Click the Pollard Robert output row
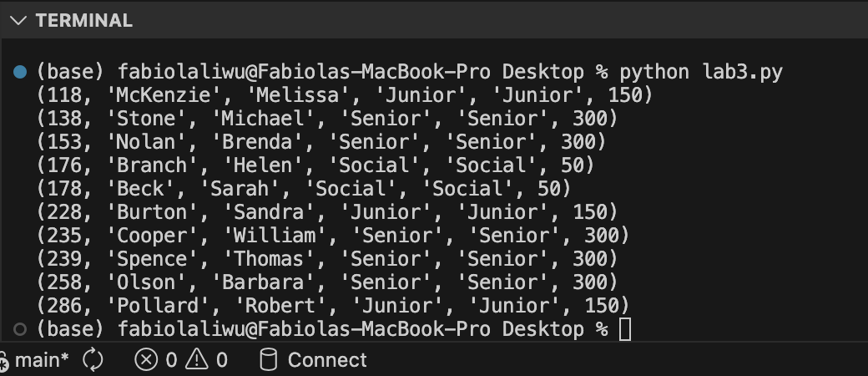This screenshot has height=376, width=868. [x=332, y=306]
